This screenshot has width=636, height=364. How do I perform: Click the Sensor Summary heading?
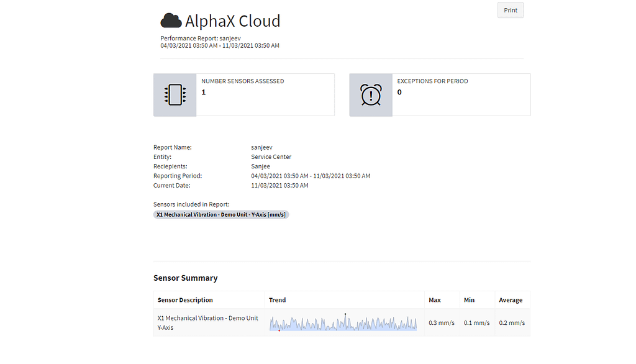185,278
